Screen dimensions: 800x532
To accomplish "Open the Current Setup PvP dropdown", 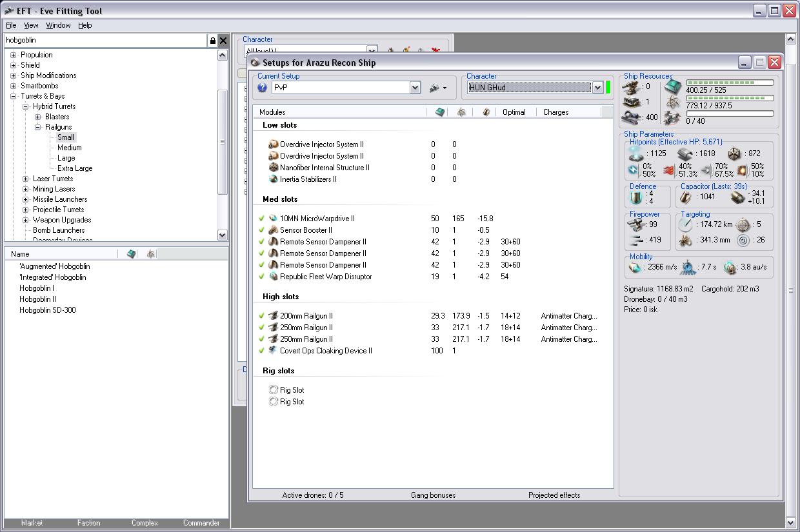I will (x=415, y=88).
